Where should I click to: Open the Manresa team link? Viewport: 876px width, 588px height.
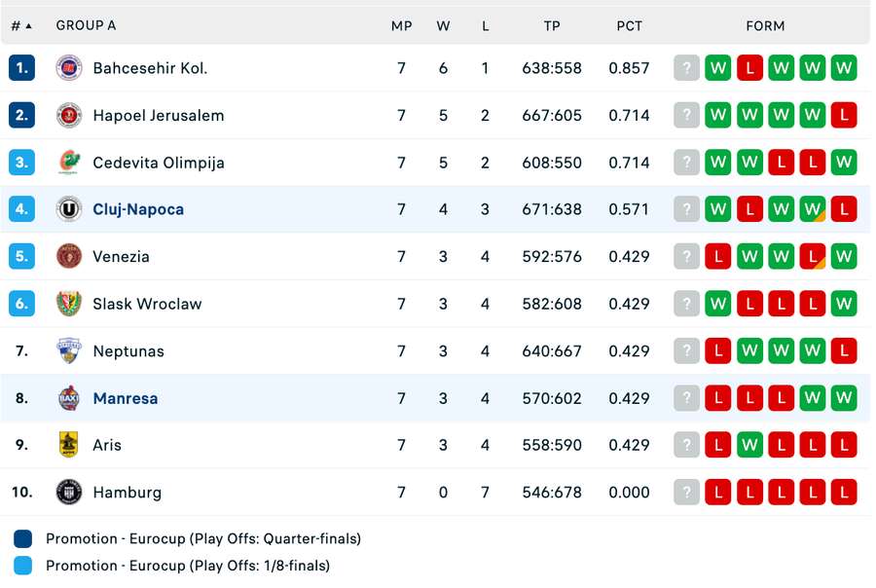click(x=126, y=398)
